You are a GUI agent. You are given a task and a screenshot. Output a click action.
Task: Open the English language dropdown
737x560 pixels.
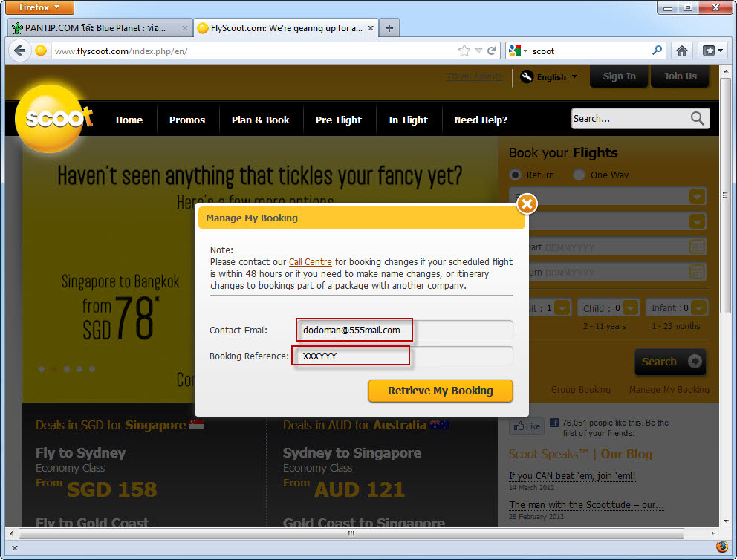tap(557, 77)
